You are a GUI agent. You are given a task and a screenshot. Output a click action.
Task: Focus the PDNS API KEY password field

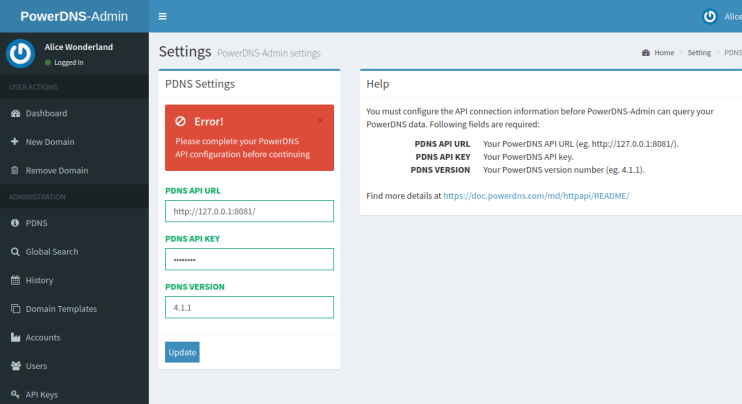click(249, 259)
